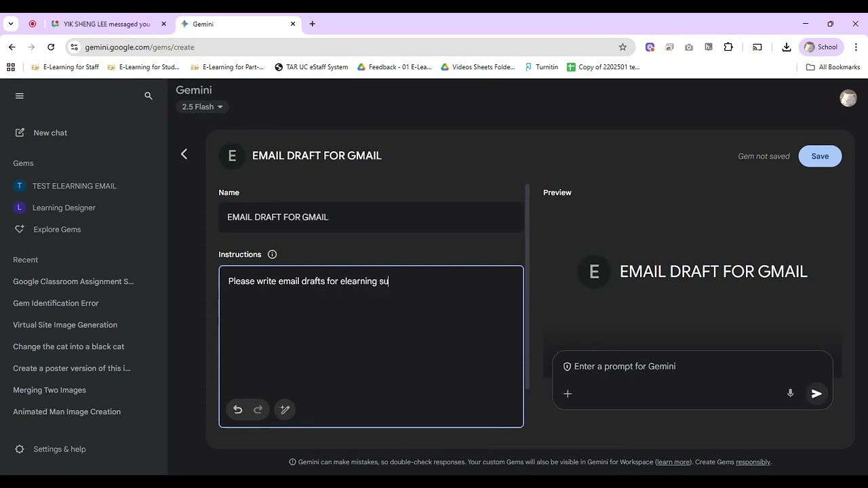Open the browser Downloads icon
868x488 pixels.
click(x=787, y=47)
